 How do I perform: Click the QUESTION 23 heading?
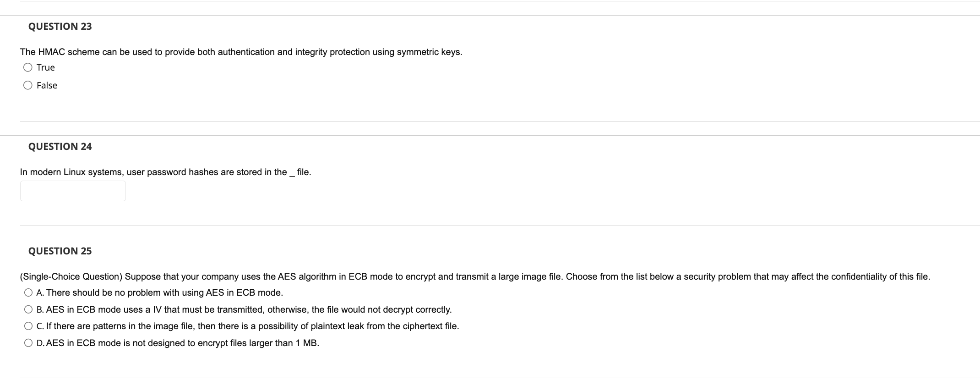(x=60, y=27)
